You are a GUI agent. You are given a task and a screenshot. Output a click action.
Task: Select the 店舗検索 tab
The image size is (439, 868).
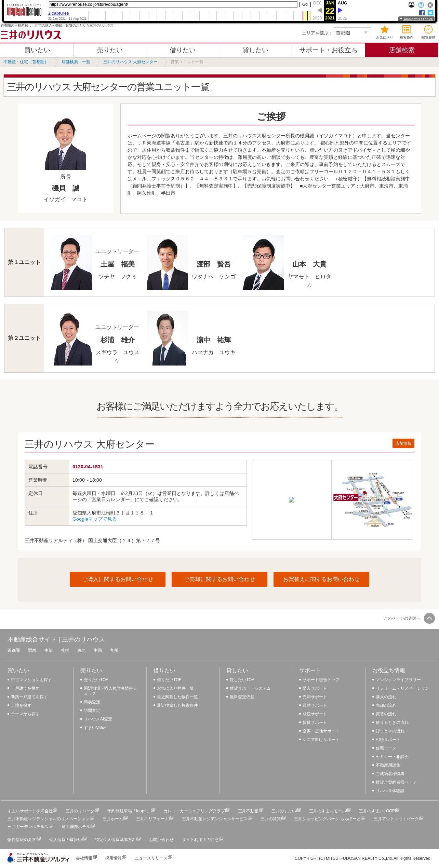(402, 50)
